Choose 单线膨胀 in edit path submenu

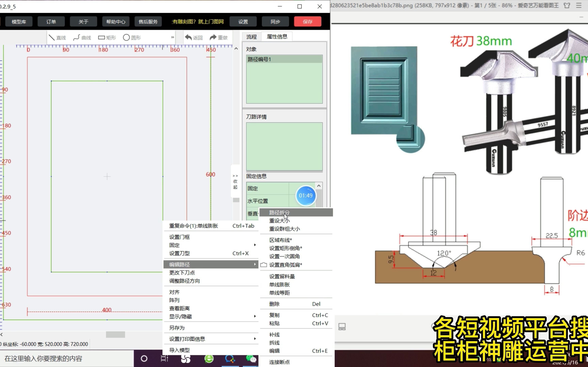pos(279,284)
